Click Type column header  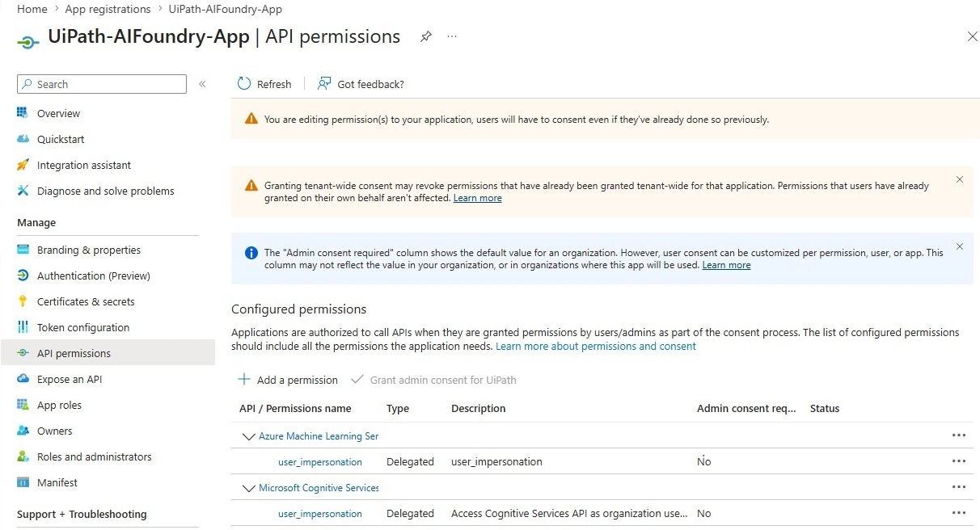[x=398, y=409]
